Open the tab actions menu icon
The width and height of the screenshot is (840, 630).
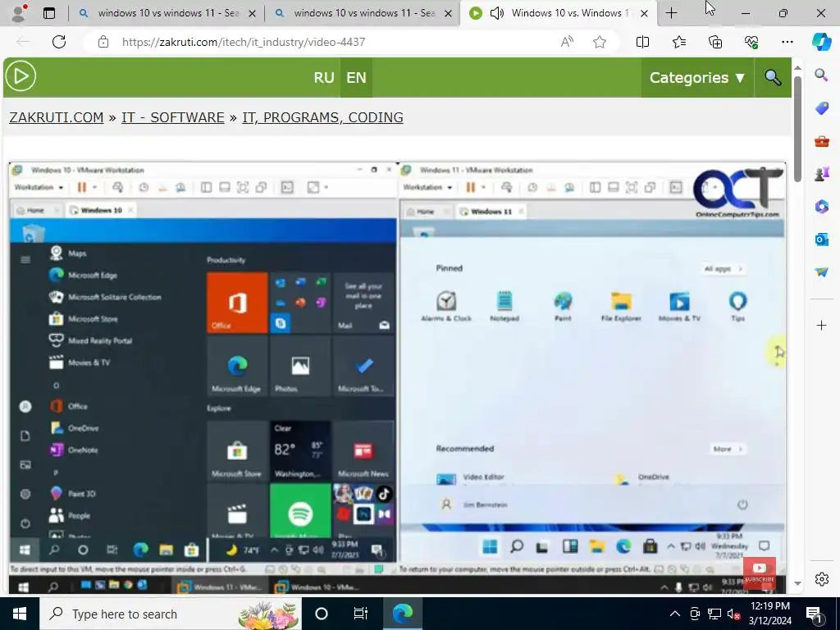48,13
